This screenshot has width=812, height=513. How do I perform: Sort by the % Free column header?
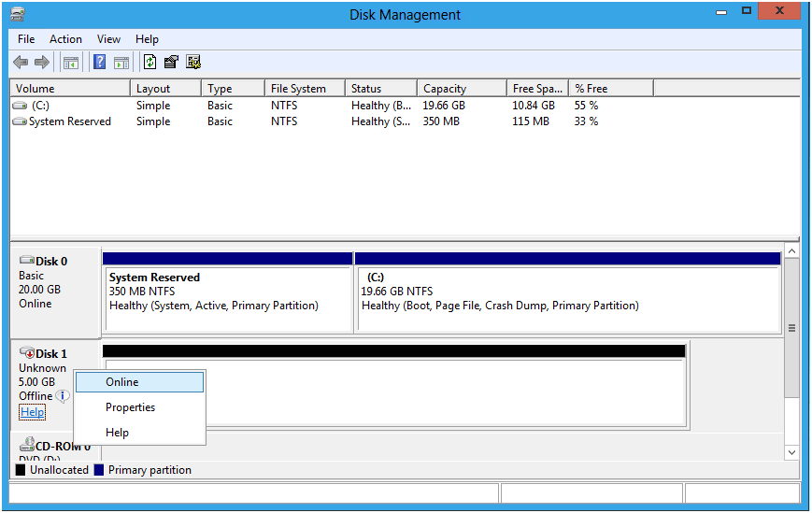pyautogui.click(x=612, y=89)
